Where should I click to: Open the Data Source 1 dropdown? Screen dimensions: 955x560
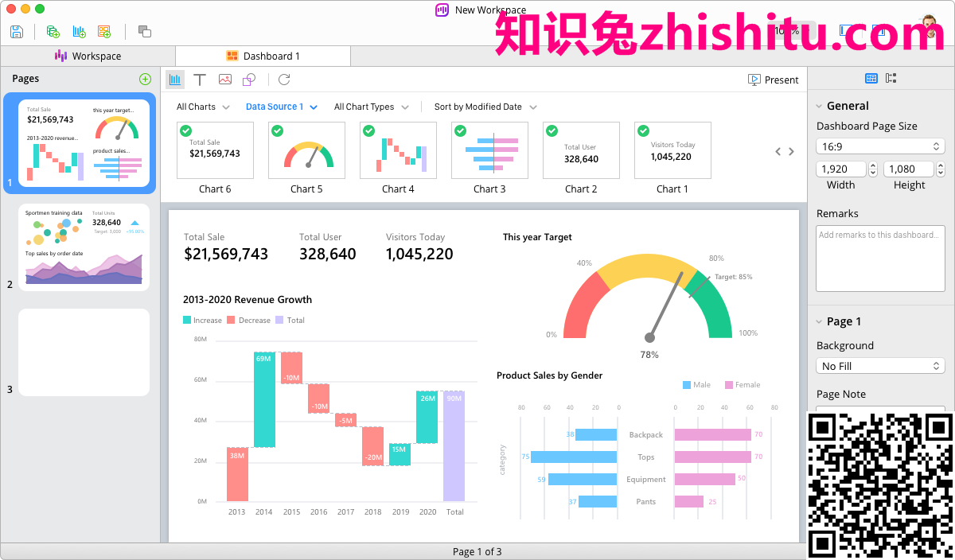282,107
